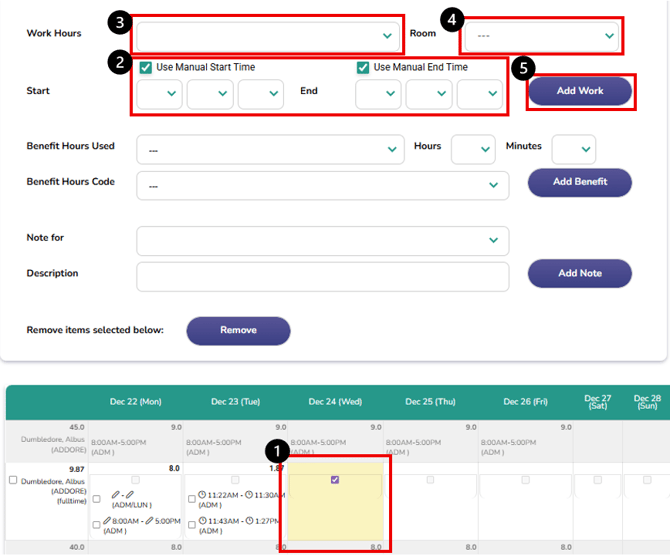Click the clock icon beside 1:27PM
The width and height of the screenshot is (670, 556).
(250, 521)
